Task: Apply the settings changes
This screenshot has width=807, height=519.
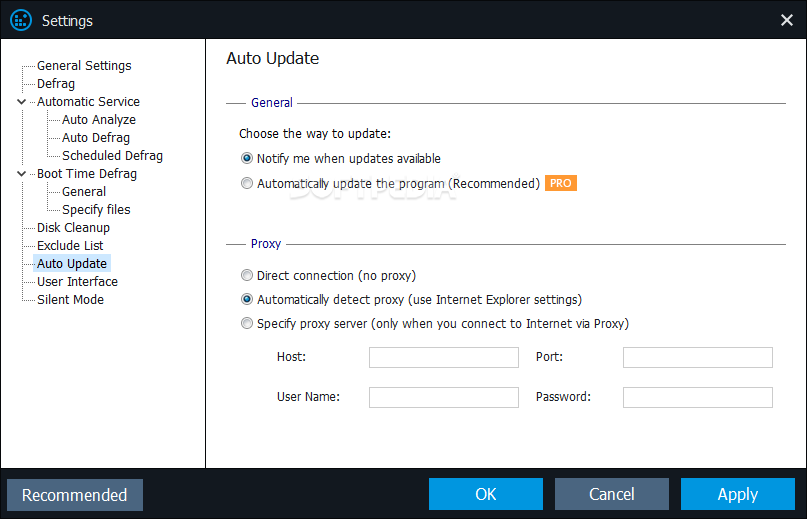Action: click(x=738, y=494)
